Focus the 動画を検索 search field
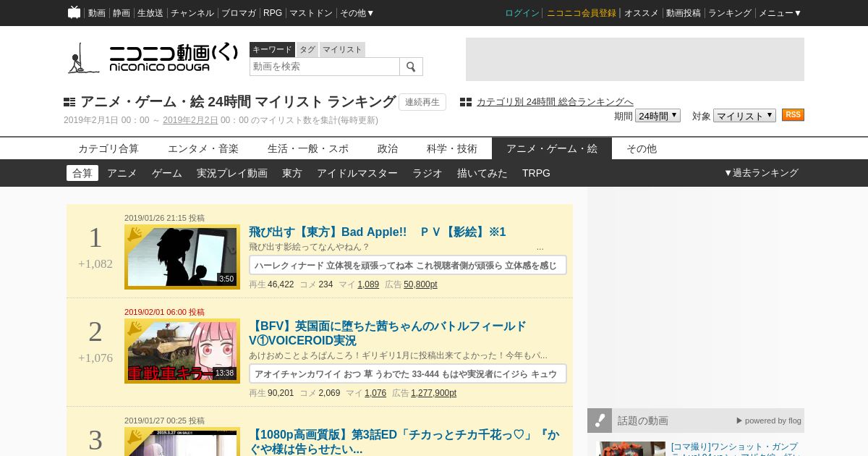Viewport: 868px width, 456px height. (325, 67)
